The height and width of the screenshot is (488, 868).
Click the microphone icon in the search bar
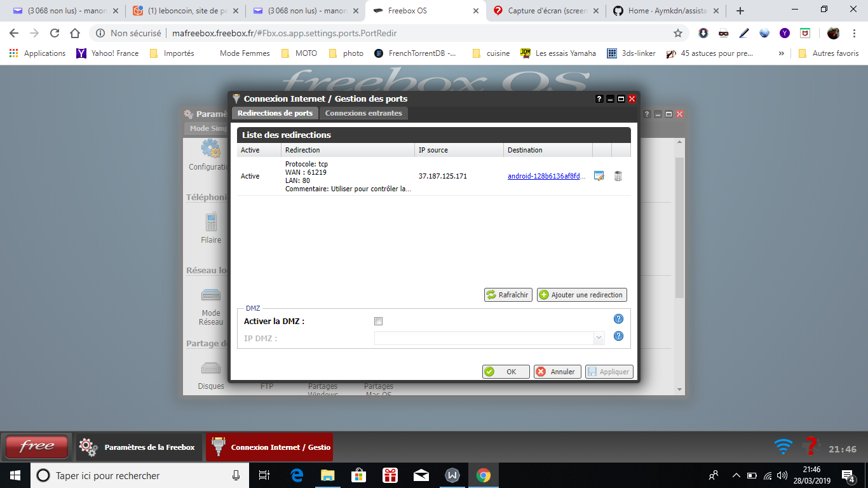(235, 475)
